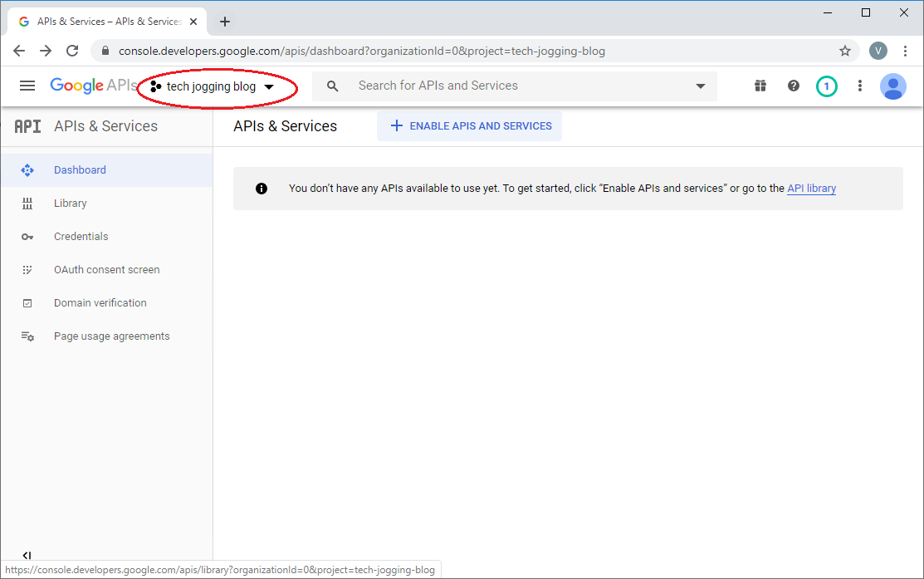Open the help question mark icon

(794, 86)
